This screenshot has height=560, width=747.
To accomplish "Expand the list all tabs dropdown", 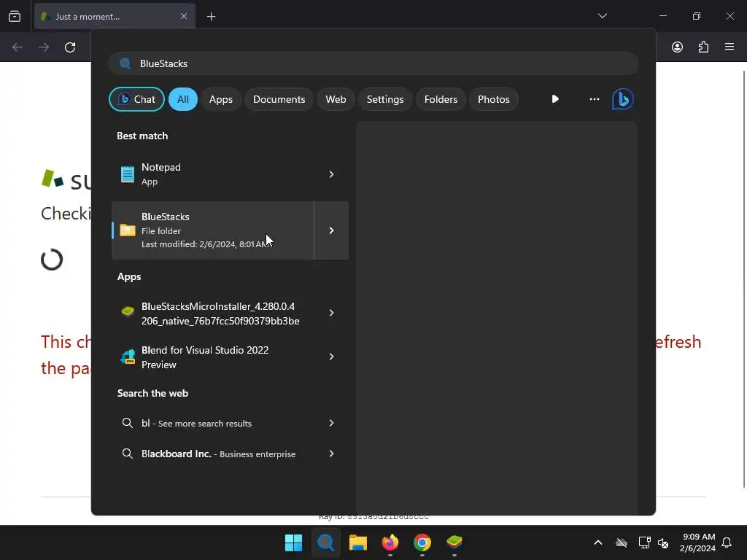I will tap(602, 16).
